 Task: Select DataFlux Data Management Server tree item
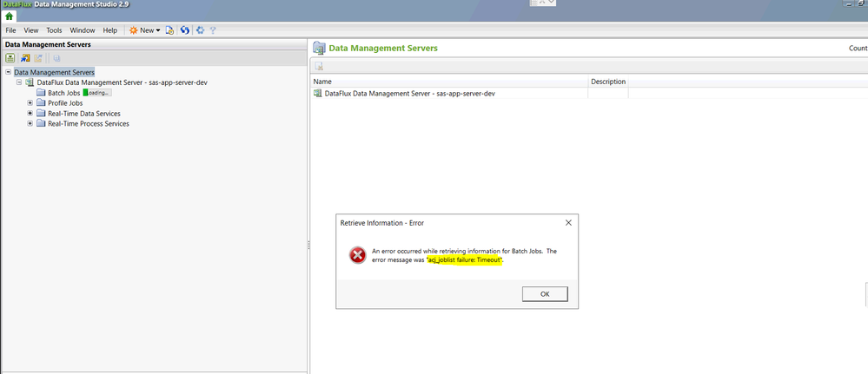click(123, 82)
